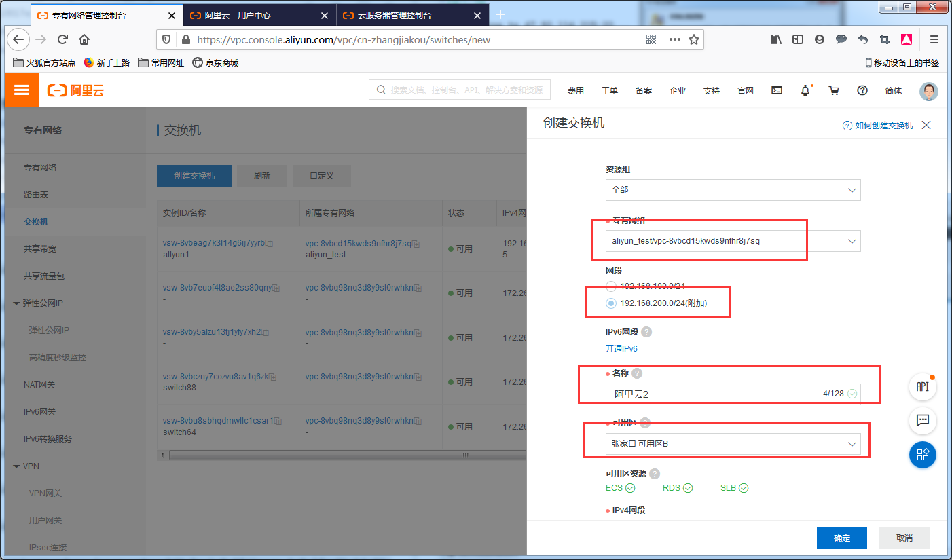
Task: Click the help question mark icon
Action: coord(862,90)
